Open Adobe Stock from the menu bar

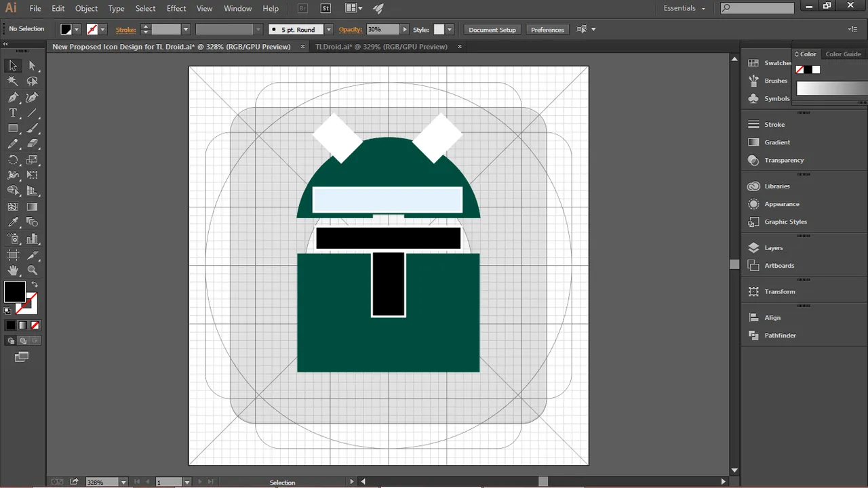click(x=325, y=8)
